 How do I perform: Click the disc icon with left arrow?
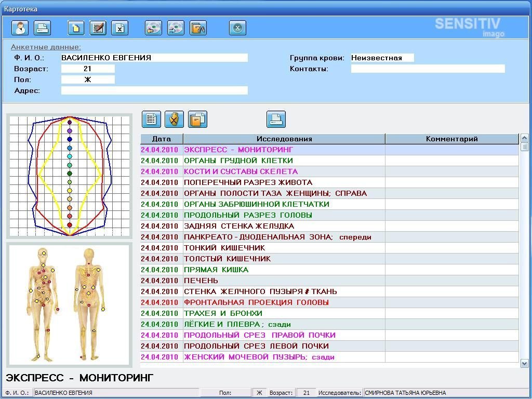153,28
